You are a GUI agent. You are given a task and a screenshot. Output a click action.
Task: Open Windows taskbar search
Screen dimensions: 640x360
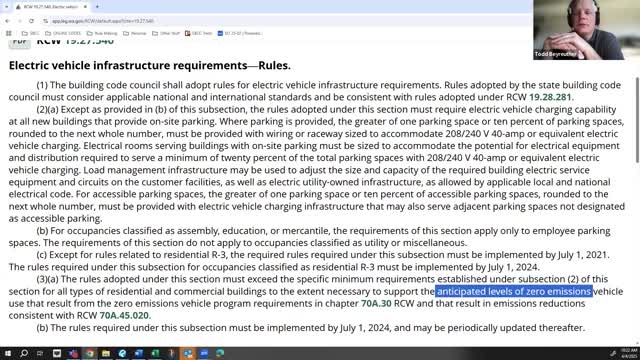24,353
